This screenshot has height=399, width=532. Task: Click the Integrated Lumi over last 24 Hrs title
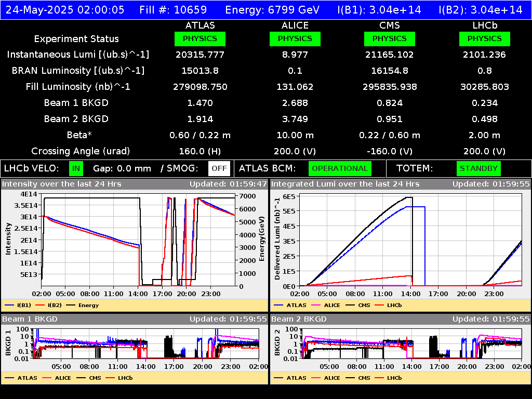(x=345, y=184)
